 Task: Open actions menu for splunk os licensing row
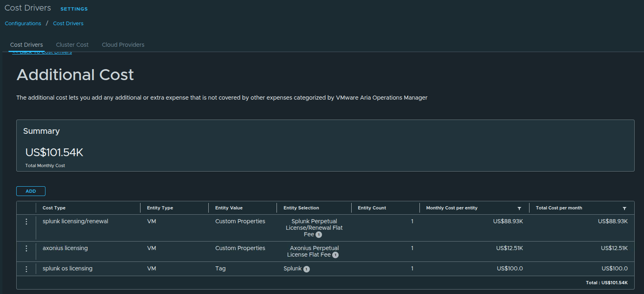tap(26, 269)
